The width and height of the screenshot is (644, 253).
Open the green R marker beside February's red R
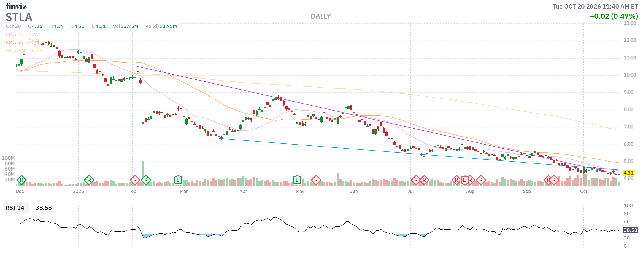tap(146, 180)
